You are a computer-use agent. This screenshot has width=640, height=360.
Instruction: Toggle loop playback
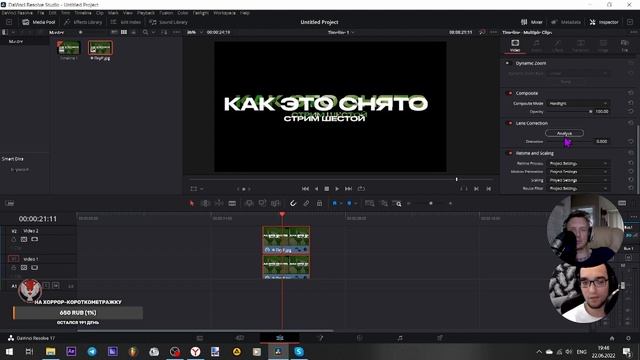(x=361, y=189)
